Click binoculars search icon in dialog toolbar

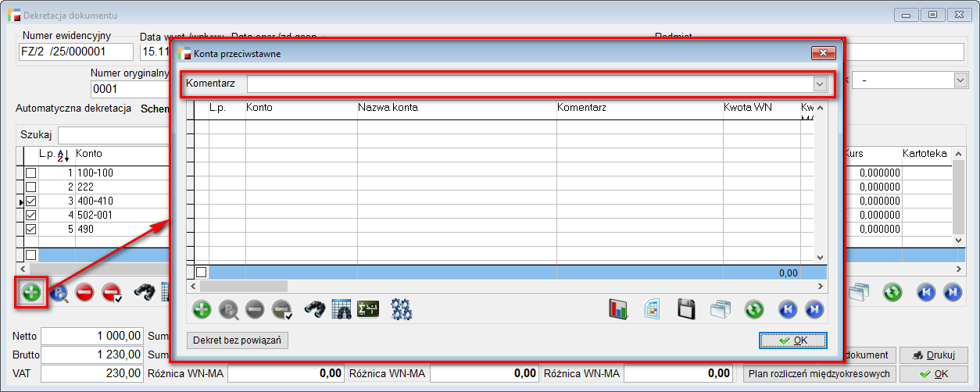tap(315, 309)
